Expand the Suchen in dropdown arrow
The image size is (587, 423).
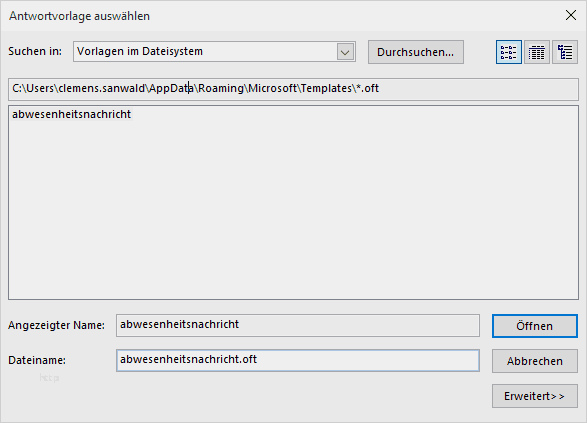[x=345, y=52]
